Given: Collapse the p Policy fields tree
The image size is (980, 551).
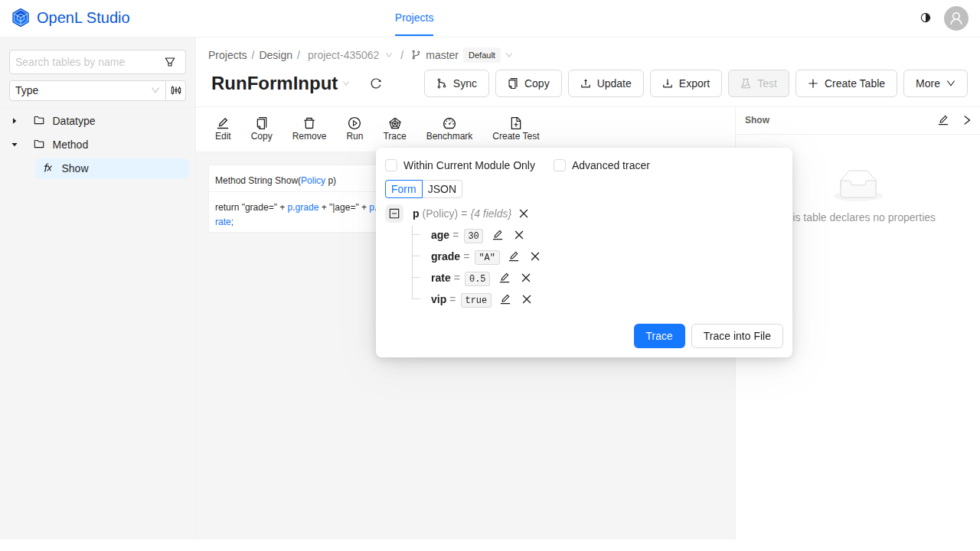Looking at the screenshot, I should tap(394, 214).
